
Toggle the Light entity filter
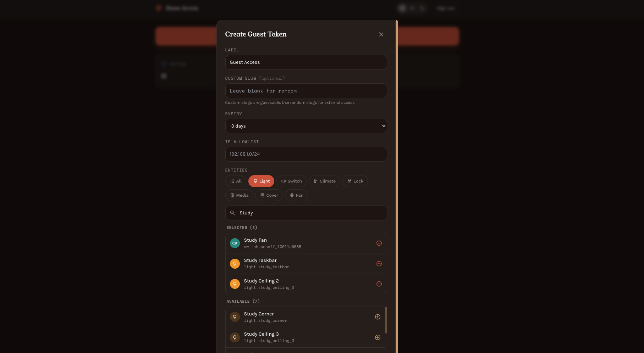(261, 181)
